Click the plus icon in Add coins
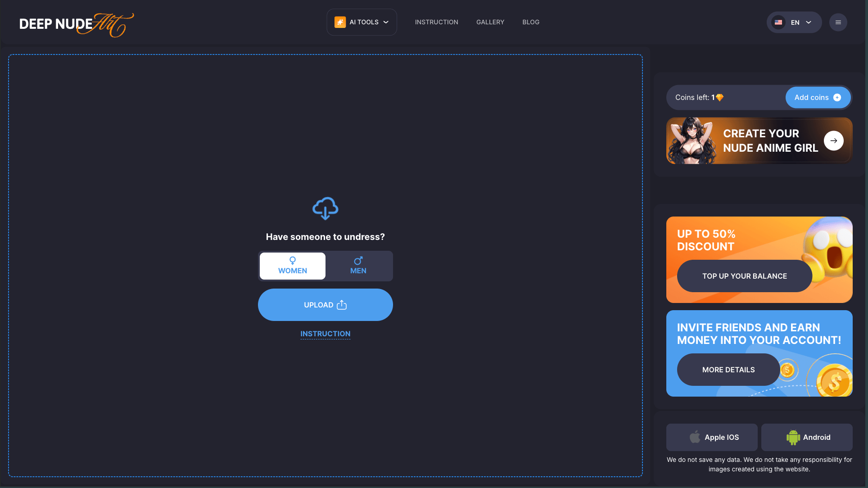 pos(837,97)
